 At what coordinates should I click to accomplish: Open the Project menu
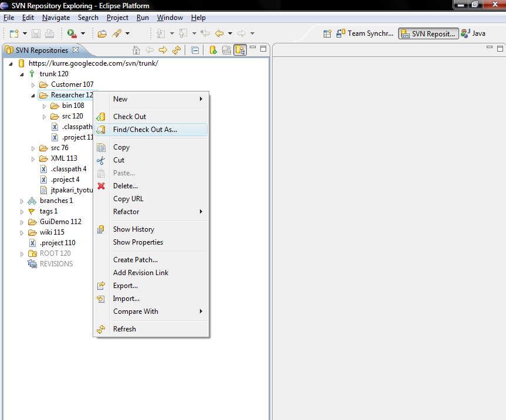[x=117, y=18]
